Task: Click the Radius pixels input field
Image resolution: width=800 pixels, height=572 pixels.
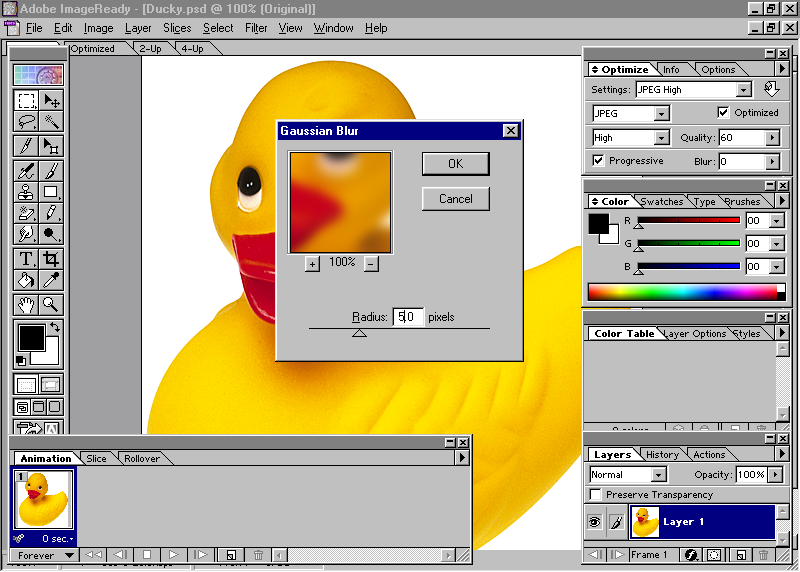Action: [408, 317]
